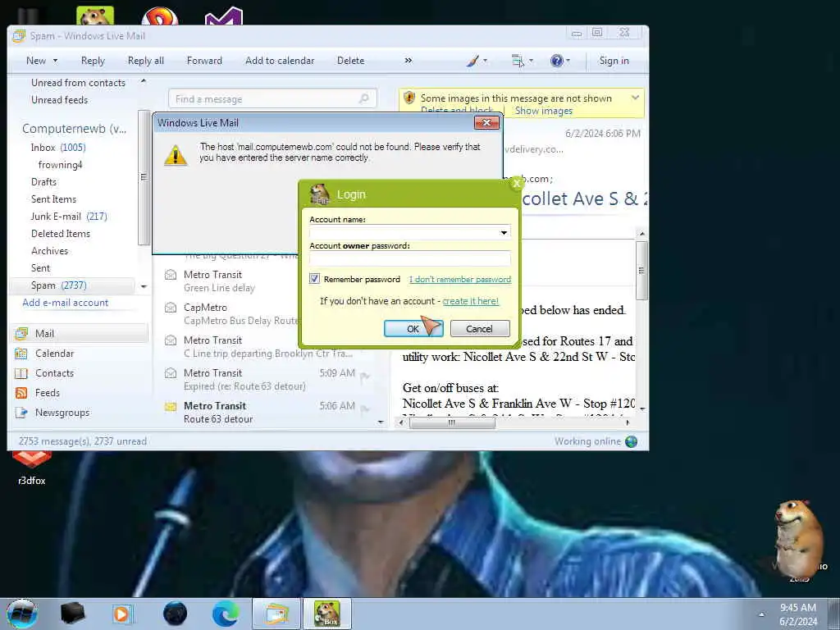Click the search magnifier icon
The width and height of the screenshot is (840, 630).
coord(364,98)
